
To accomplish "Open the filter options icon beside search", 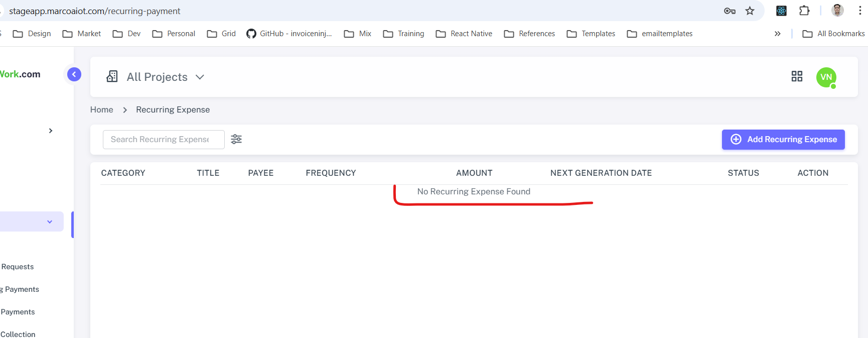I will [x=236, y=139].
